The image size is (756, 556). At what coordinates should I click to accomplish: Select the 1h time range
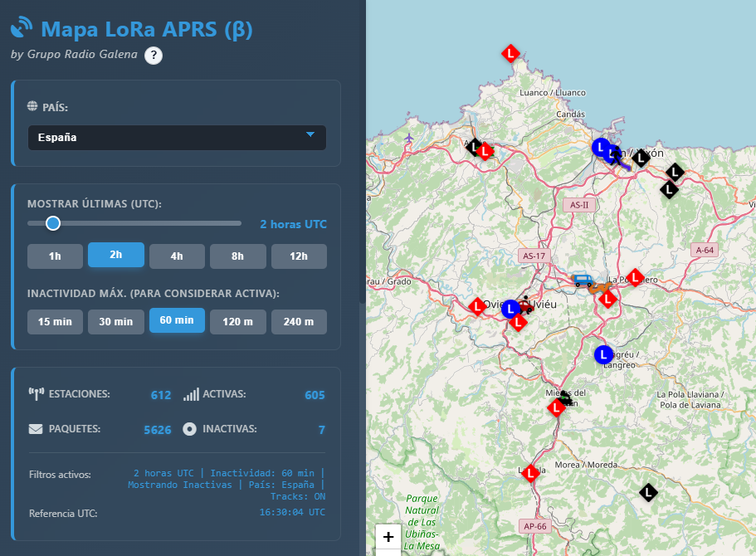click(x=55, y=256)
